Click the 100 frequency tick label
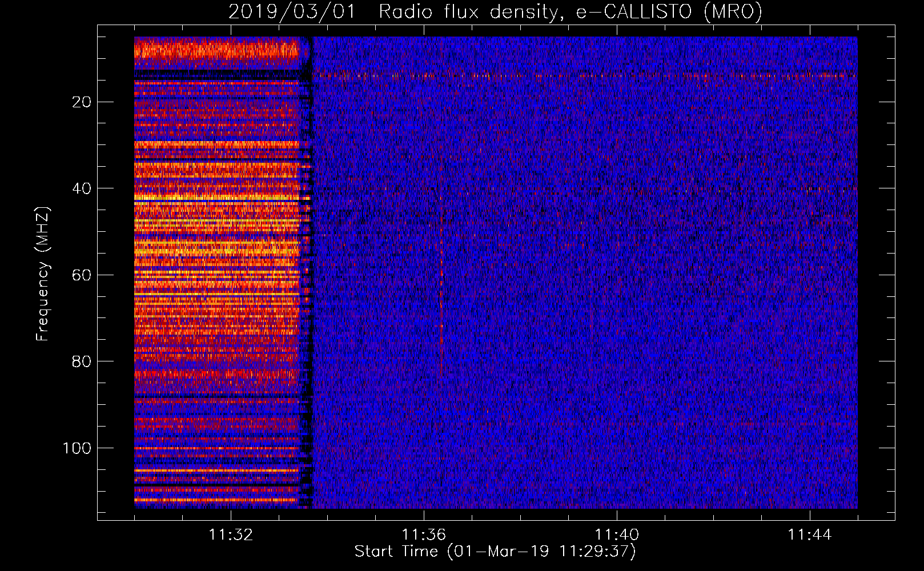Image resolution: width=924 pixels, height=571 pixels. pos(77,448)
